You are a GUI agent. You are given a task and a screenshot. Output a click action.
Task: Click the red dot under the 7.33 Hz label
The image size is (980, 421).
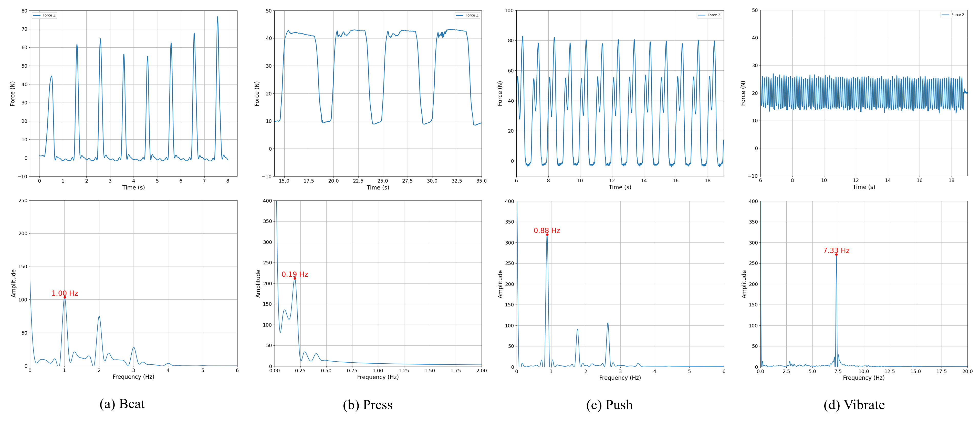(836, 255)
